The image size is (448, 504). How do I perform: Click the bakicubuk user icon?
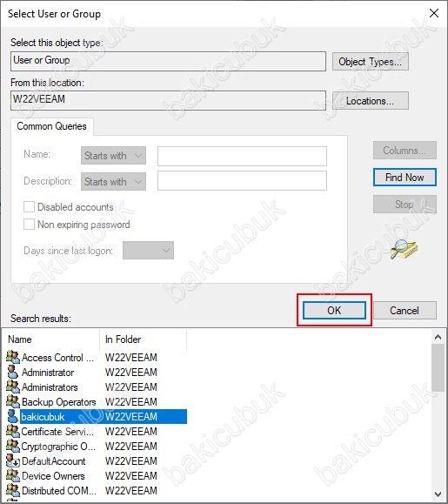pyautogui.click(x=13, y=416)
